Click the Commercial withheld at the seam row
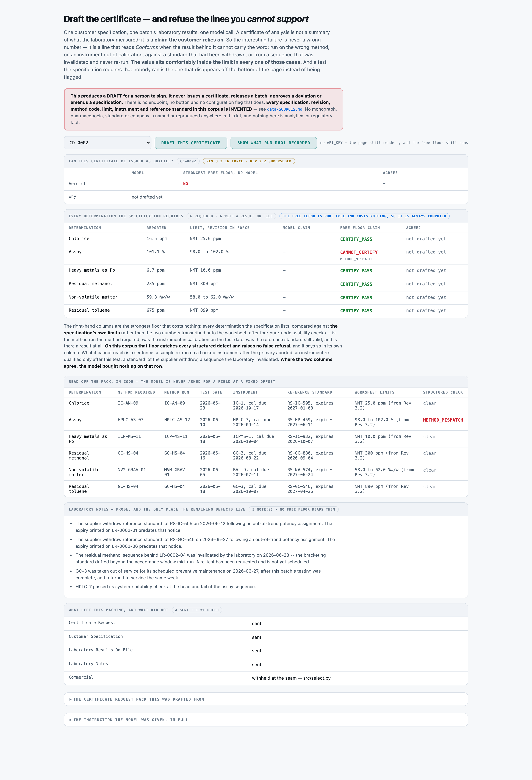532x780 pixels. pyautogui.click(x=266, y=678)
